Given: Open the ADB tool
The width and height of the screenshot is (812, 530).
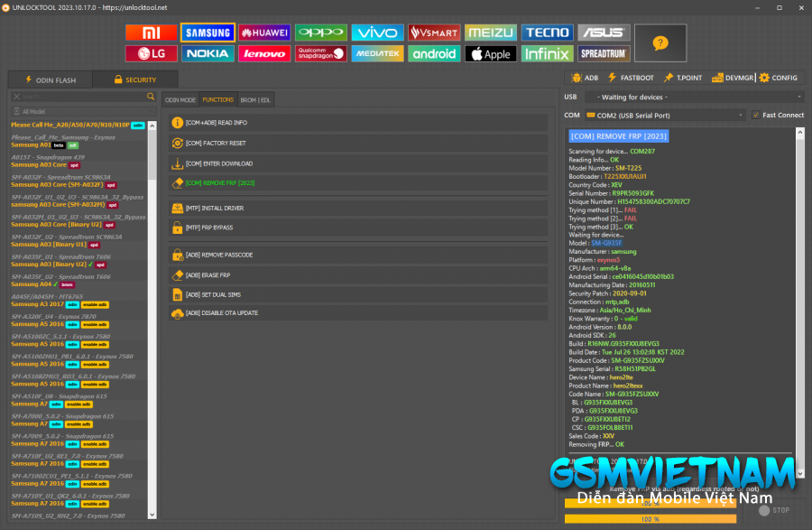Looking at the screenshot, I should [584, 78].
